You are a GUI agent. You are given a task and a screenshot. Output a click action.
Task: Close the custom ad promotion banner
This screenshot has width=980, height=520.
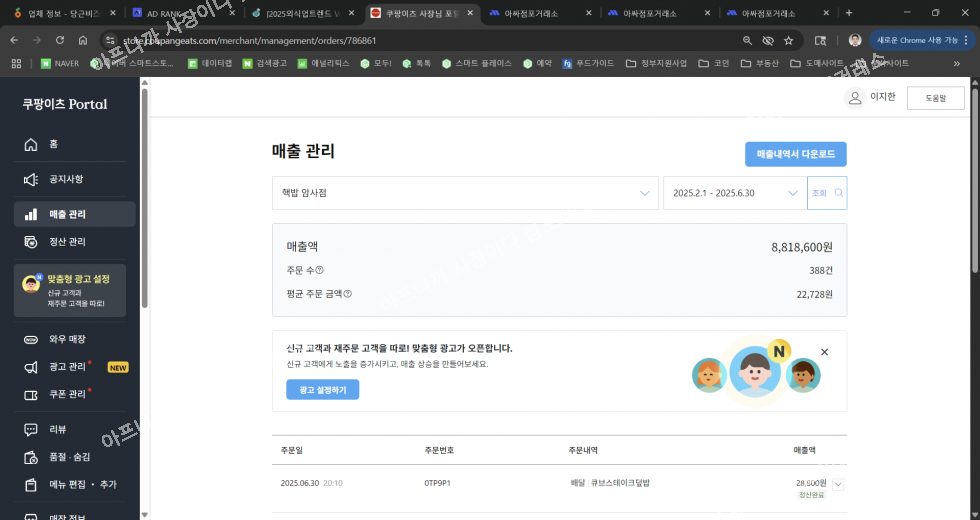click(x=824, y=352)
